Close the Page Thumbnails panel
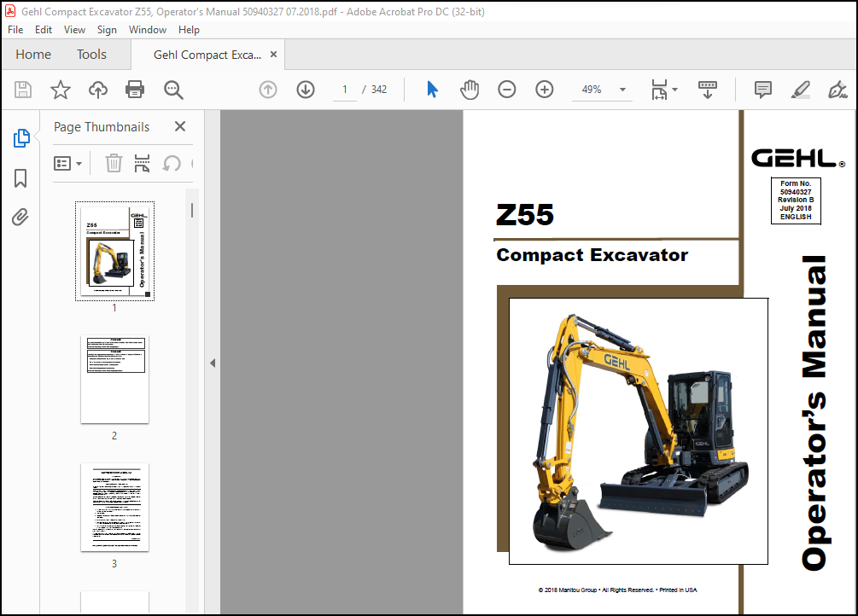The height and width of the screenshot is (616, 858). pos(180,126)
